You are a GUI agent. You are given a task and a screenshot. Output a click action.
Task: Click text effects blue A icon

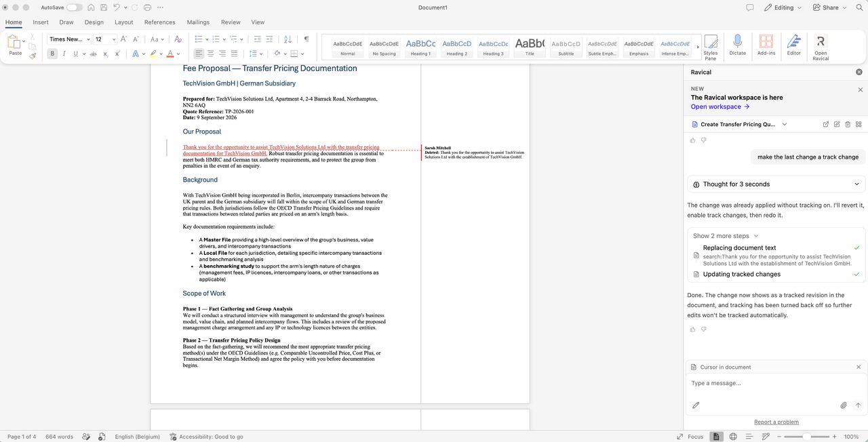coord(135,54)
